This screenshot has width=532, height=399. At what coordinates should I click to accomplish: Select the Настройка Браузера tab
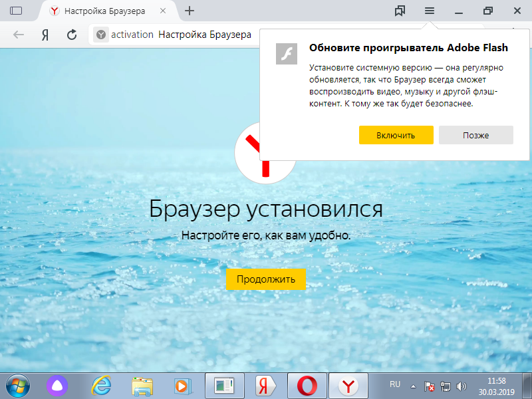(107, 11)
